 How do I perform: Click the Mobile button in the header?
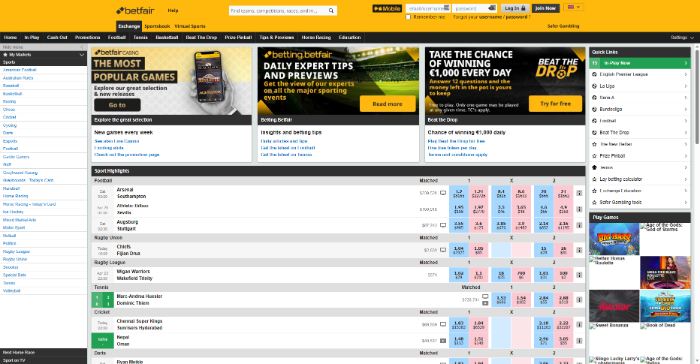[x=387, y=8]
